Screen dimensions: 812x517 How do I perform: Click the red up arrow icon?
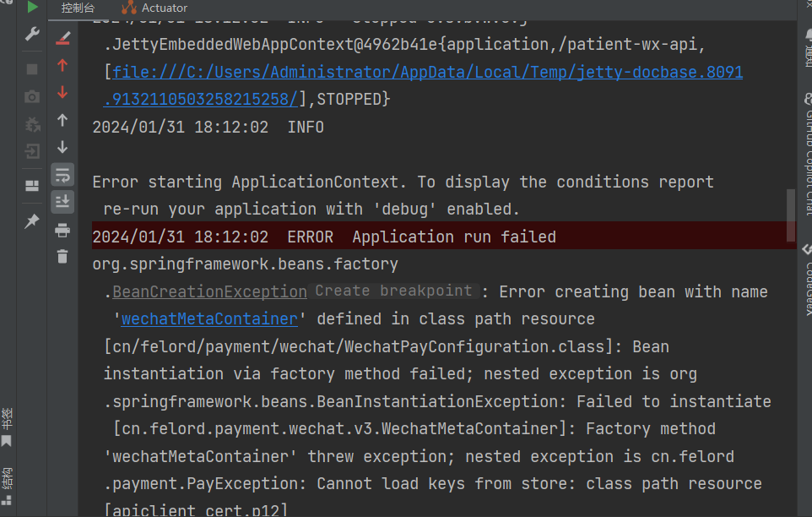62,65
